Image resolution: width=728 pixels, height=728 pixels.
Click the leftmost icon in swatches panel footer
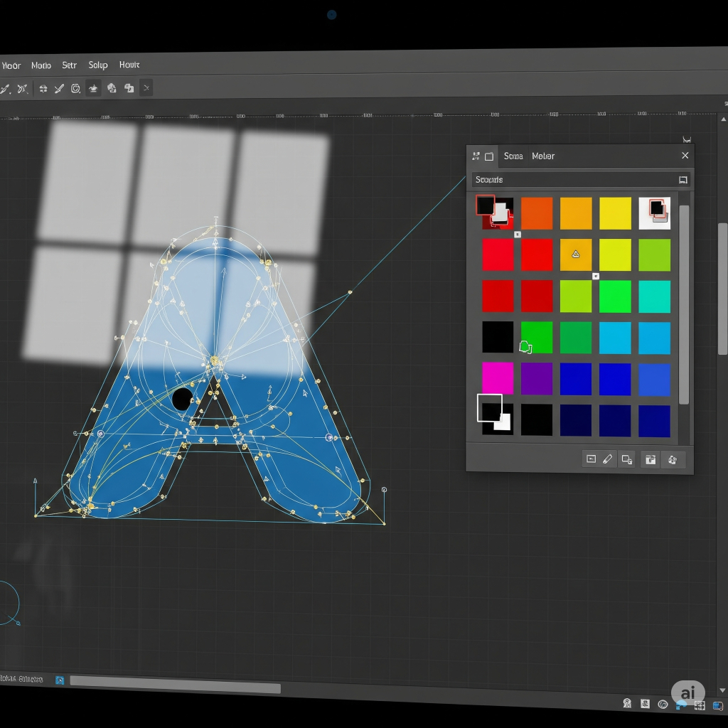click(x=591, y=459)
